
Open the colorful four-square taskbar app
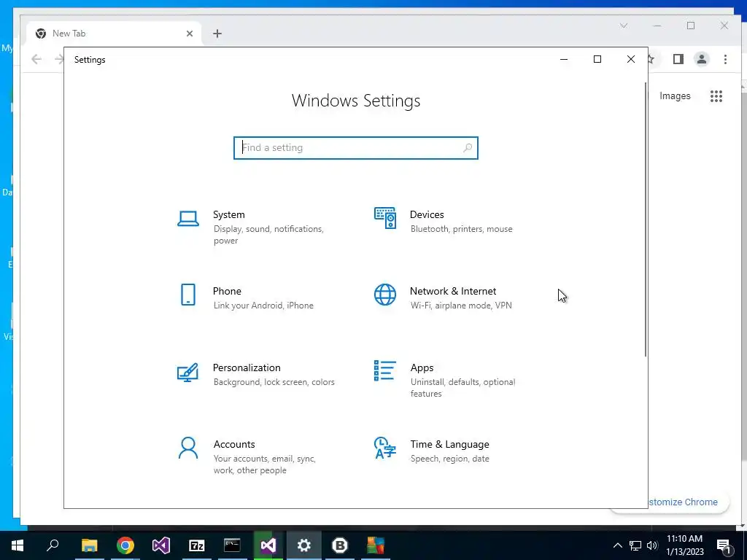pyautogui.click(x=376, y=545)
